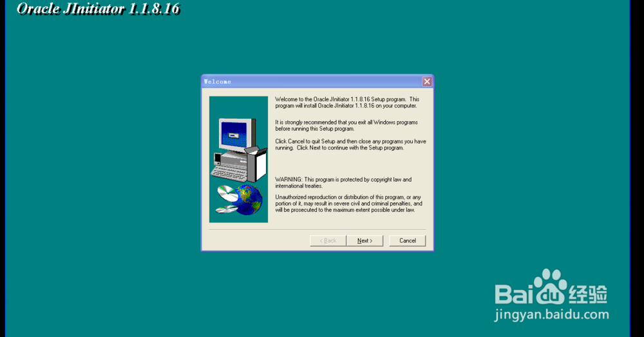Click the disabled Back button
The image size is (644, 337).
[328, 241]
